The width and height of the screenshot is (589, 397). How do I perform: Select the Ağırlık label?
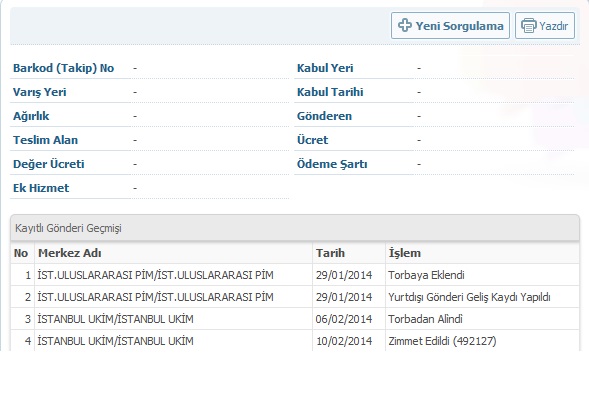[31, 116]
